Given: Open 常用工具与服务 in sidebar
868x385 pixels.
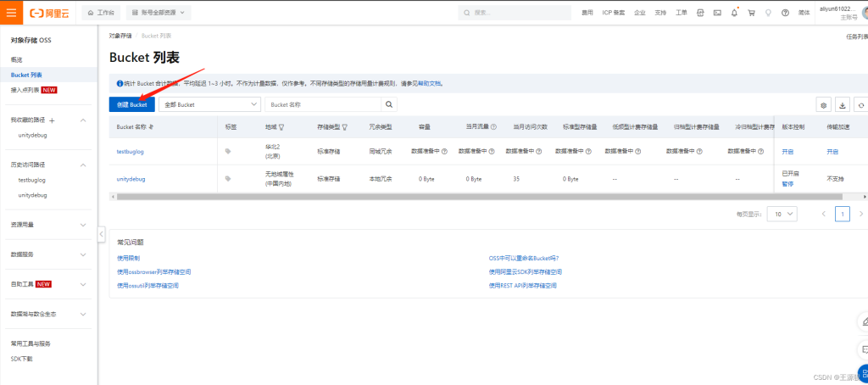Looking at the screenshot, I should click(31, 344).
